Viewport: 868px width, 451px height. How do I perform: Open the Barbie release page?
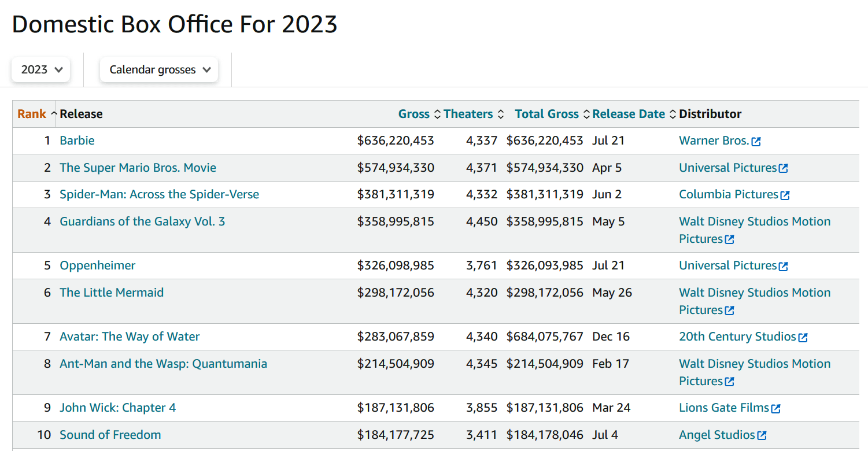point(77,141)
